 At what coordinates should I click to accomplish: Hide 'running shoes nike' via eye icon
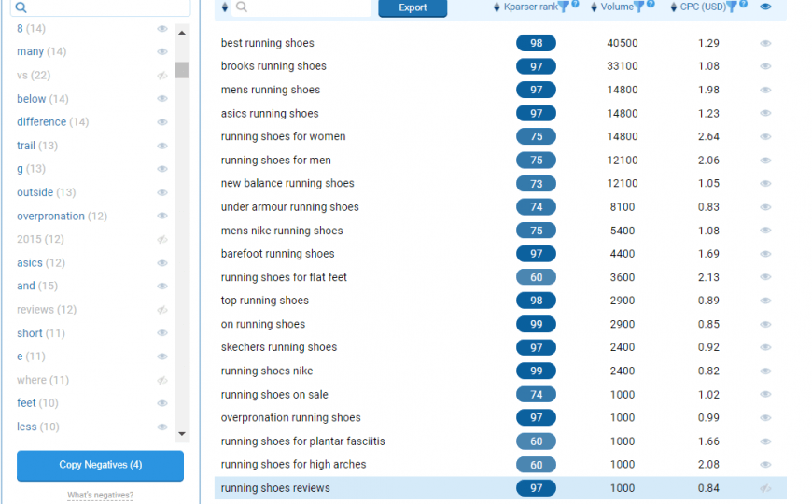(x=765, y=371)
